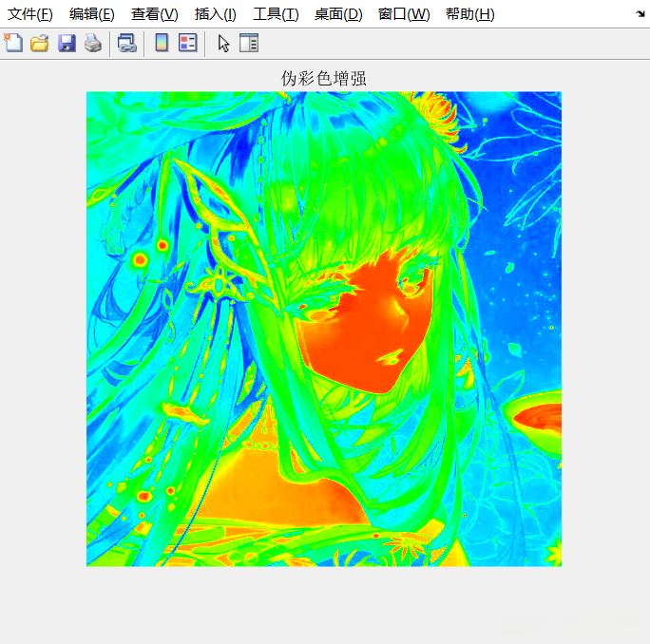Insert a colorbar via toolbar icon
The height and width of the screenshot is (644, 650).
[162, 43]
